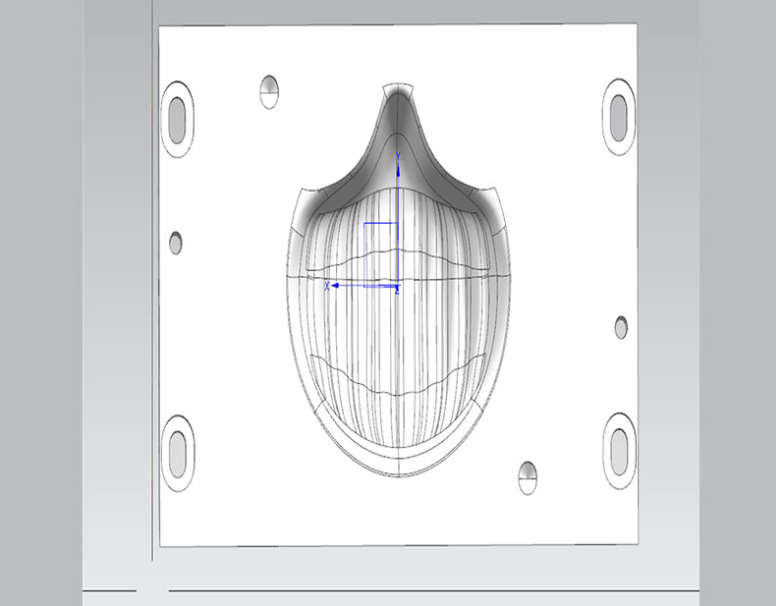Screen dimensions: 776x606
Task: Select the small round hole on the plate's right edge
Action: (621, 327)
